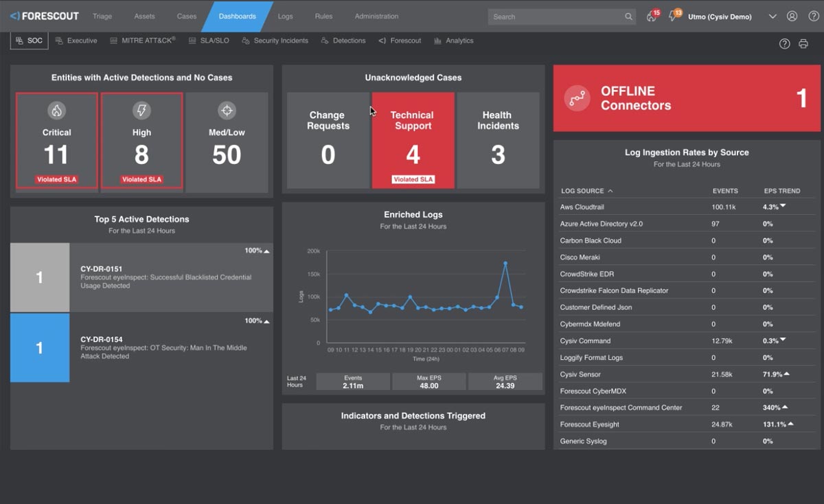Click the Critical flame icon
Viewport: 824px width, 504px height.
(x=56, y=110)
